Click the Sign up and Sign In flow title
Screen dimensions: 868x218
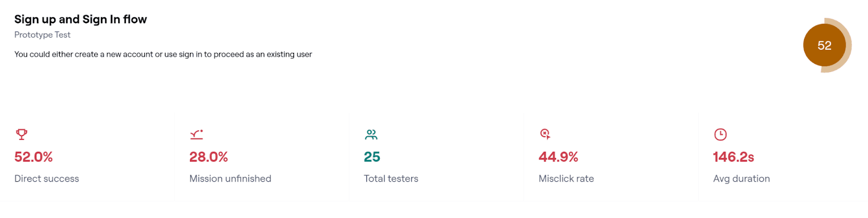coord(81,20)
